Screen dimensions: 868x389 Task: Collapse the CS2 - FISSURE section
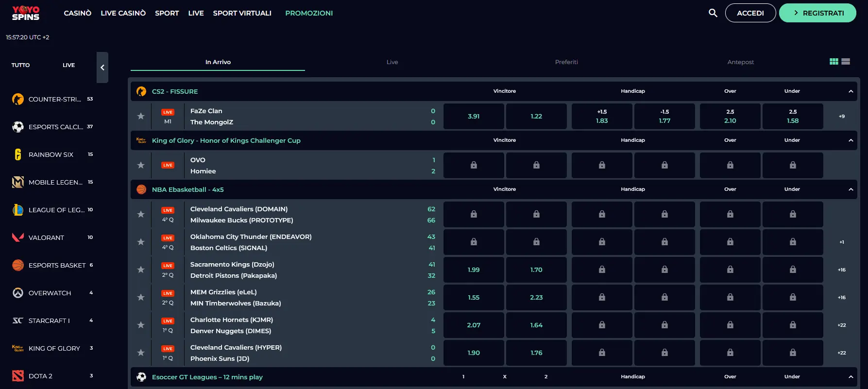[x=851, y=91]
